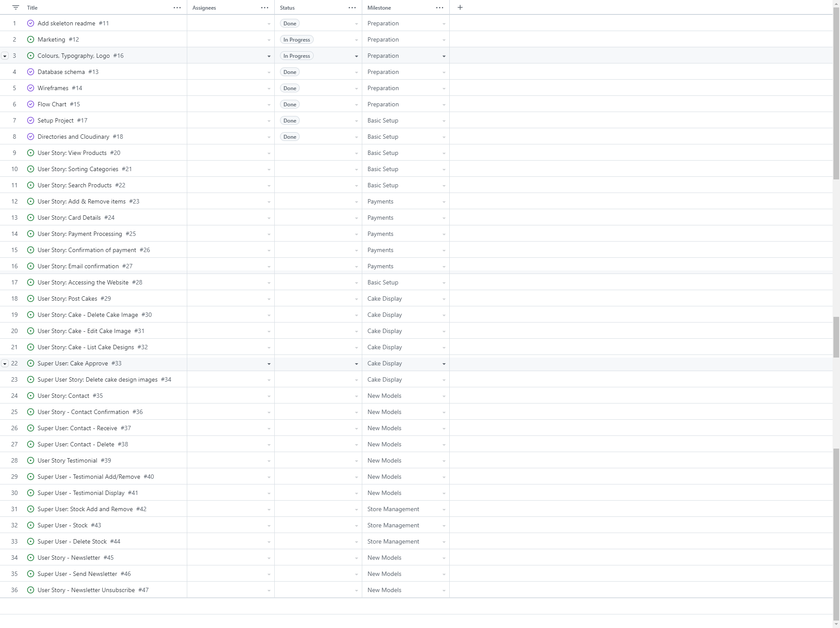Open row menu arrow for row 3
This screenshot has width=840, height=628.
5,56
